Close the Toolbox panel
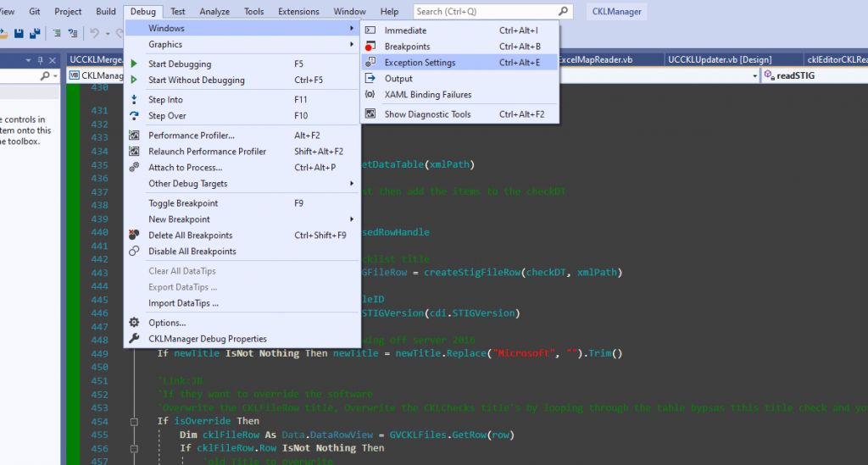This screenshot has height=465, width=868. [x=53, y=60]
